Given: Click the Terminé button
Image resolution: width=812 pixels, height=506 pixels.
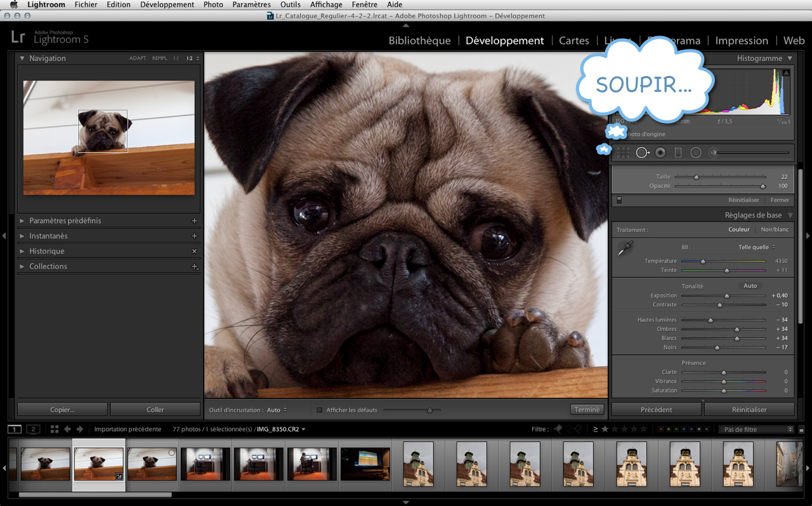Looking at the screenshot, I should (x=587, y=410).
